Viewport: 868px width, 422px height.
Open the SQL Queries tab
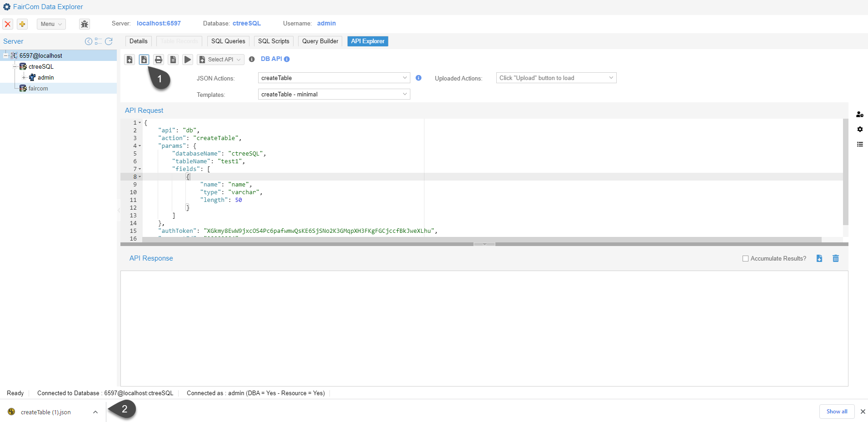(228, 41)
